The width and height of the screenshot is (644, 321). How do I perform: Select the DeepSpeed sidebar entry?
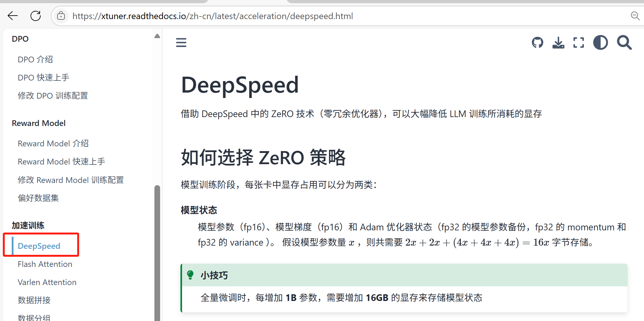click(x=39, y=246)
